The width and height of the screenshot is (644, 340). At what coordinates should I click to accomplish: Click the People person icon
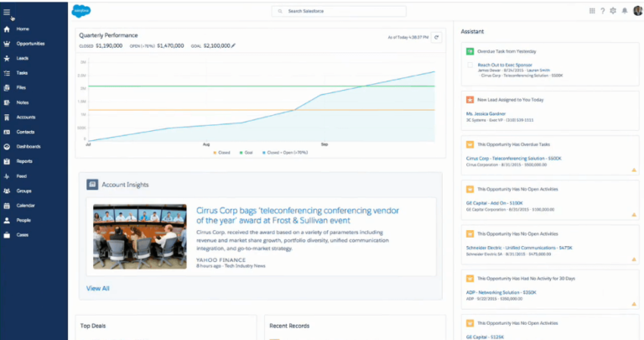[7, 220]
